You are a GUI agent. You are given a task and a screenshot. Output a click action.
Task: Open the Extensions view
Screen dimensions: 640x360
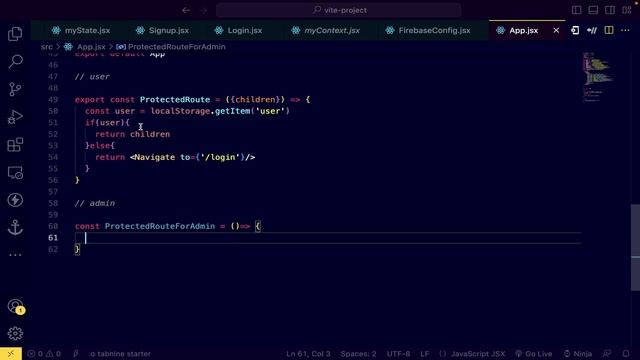15,144
